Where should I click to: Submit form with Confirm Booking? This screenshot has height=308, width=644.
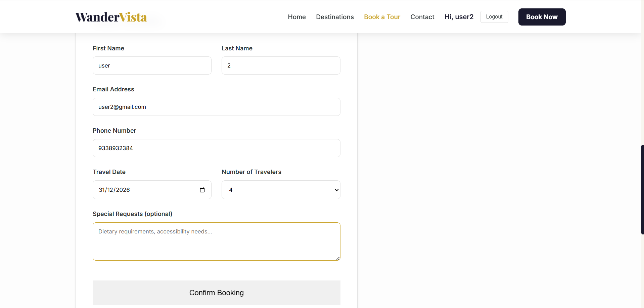[x=217, y=293]
